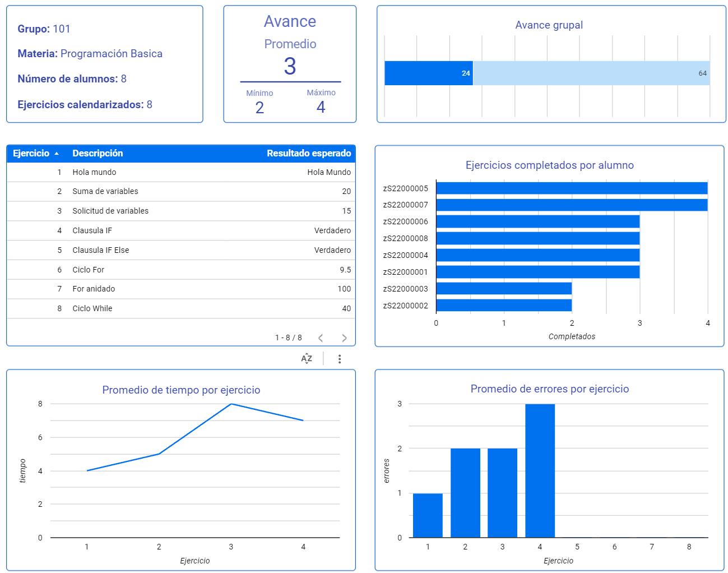728x573 pixels.
Task: Click the Avance grupal chart title
Action: click(549, 25)
